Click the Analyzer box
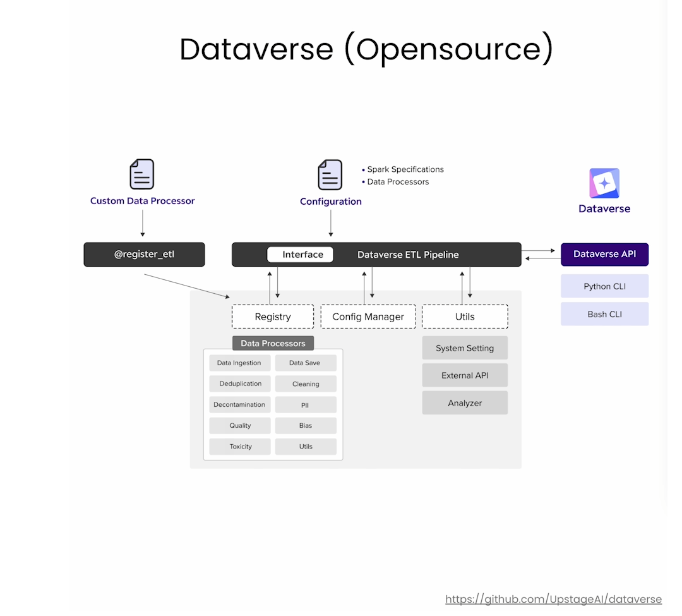This screenshot has width=682, height=616. tap(465, 403)
